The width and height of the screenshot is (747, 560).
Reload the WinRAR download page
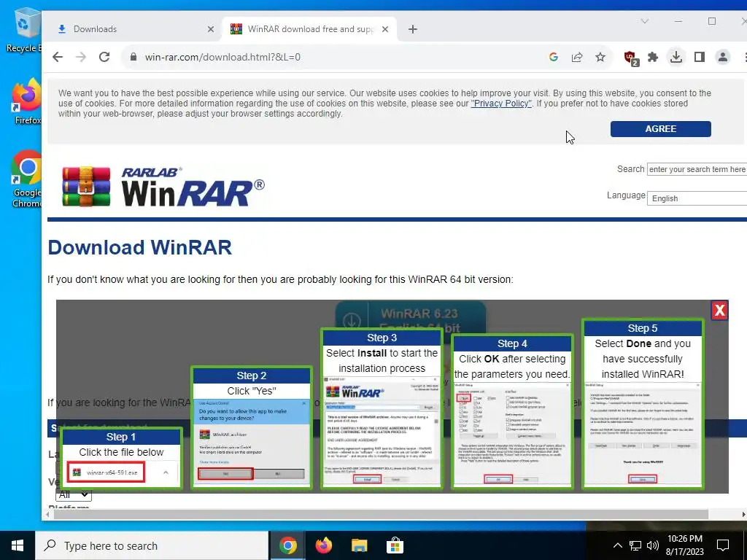(104, 57)
